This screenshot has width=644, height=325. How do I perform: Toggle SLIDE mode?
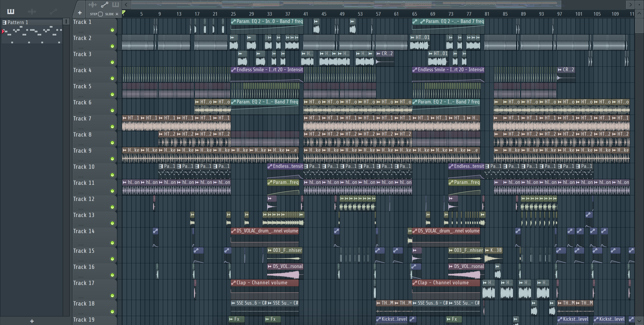[117, 14]
